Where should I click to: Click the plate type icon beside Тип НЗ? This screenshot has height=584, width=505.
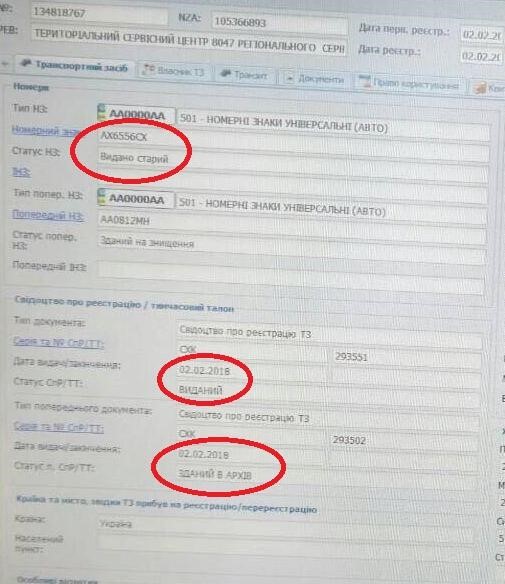(101, 112)
